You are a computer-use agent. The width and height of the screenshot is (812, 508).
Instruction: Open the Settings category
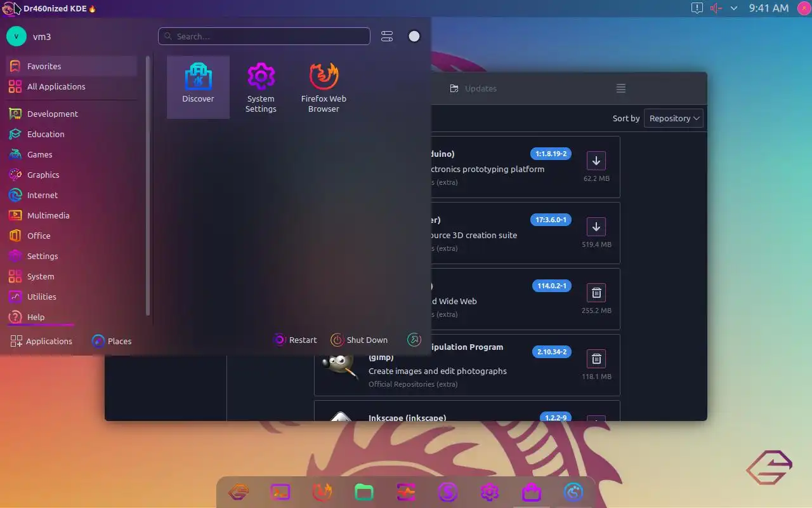click(x=71, y=256)
